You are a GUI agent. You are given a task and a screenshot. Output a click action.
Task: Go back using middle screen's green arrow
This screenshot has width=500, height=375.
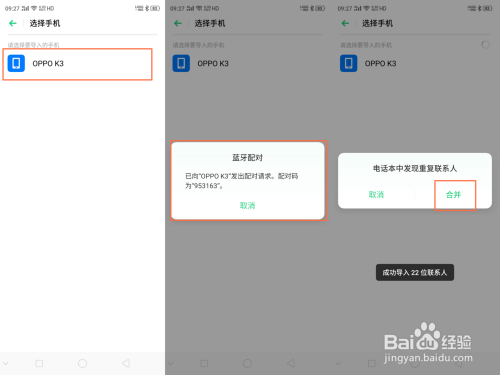178,23
